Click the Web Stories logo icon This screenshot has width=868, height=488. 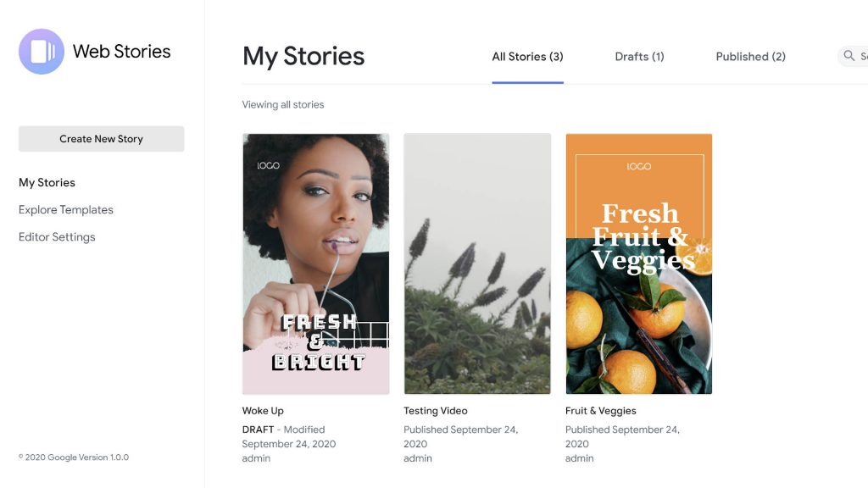42,52
